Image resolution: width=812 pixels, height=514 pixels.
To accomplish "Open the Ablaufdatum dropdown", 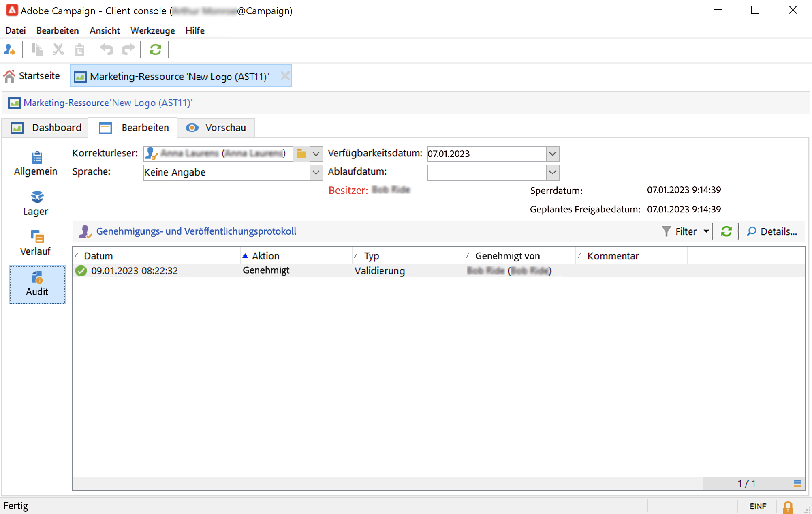I will (553, 172).
